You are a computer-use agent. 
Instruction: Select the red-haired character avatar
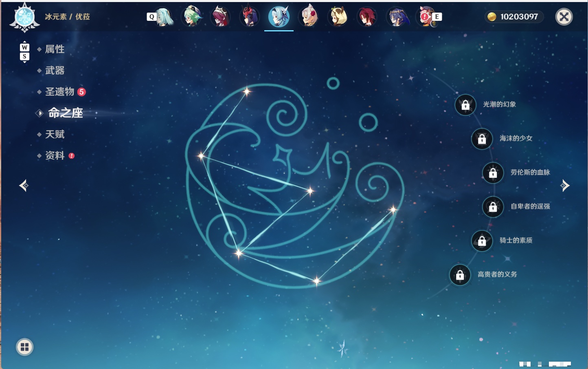pyautogui.click(x=367, y=17)
